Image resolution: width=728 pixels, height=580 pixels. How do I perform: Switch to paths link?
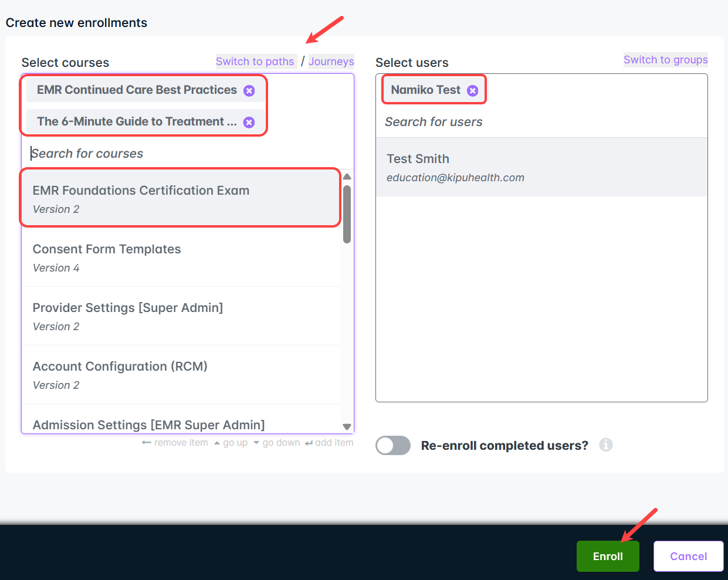coord(255,62)
